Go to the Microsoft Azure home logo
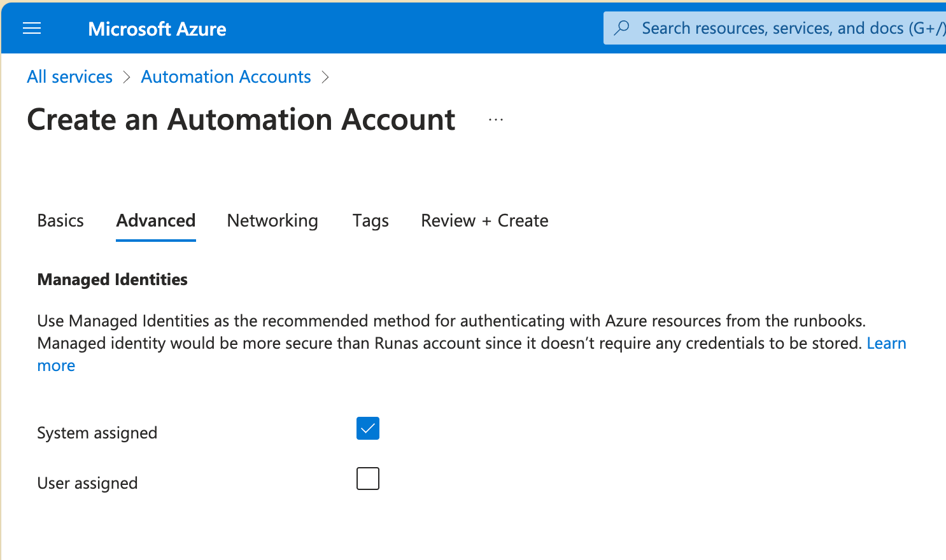 point(157,29)
